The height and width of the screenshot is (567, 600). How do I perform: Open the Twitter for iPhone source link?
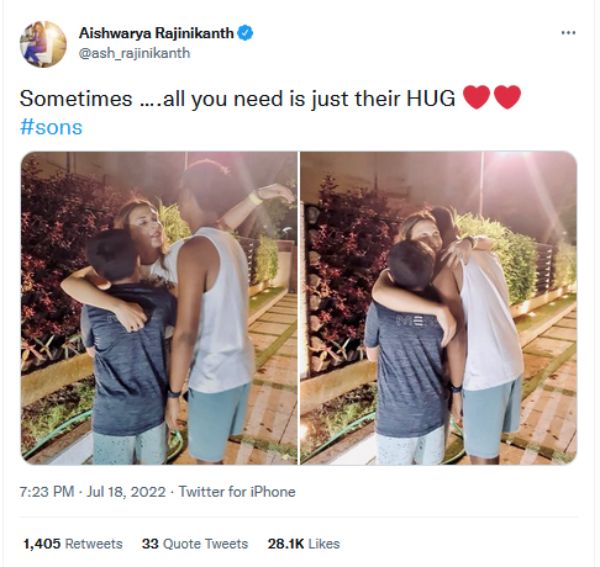click(x=237, y=492)
